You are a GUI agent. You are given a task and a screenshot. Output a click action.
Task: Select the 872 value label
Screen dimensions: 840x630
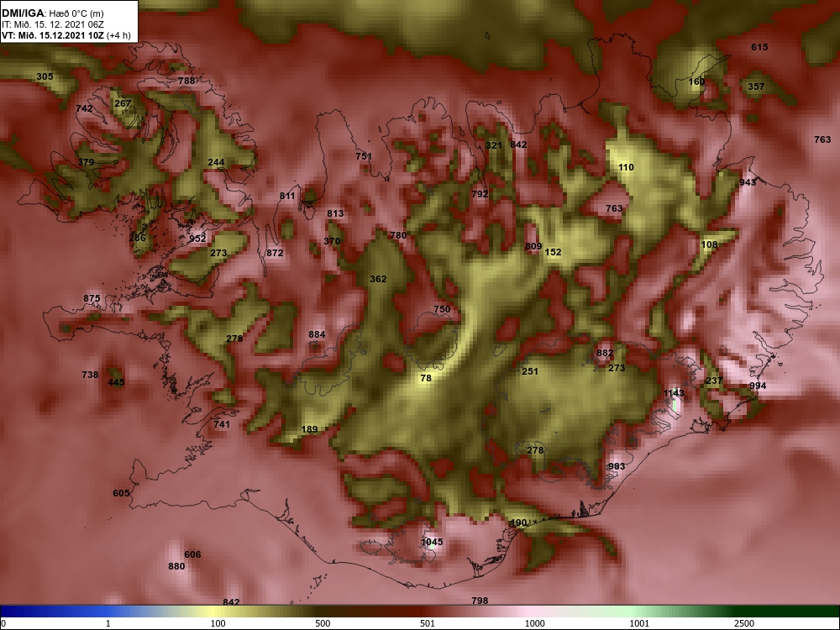[275, 253]
